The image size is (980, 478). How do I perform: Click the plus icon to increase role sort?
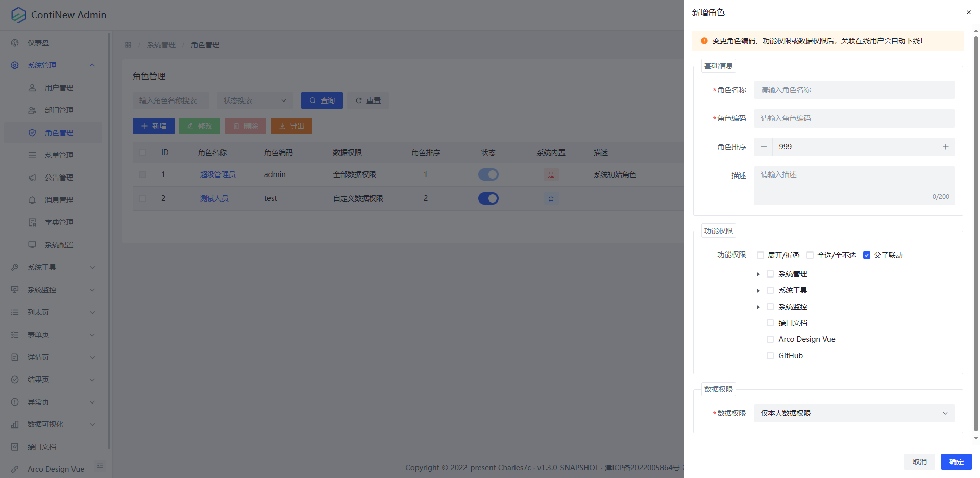coord(945,147)
